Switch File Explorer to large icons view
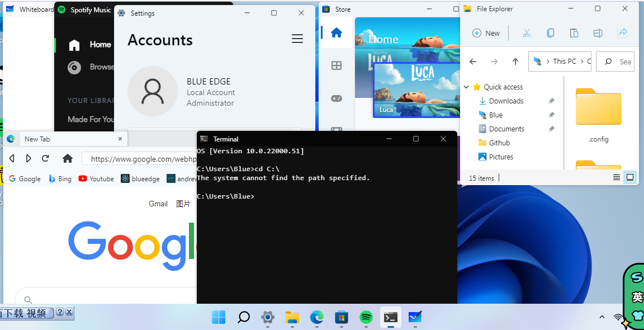The width and height of the screenshot is (644, 330). [629, 177]
